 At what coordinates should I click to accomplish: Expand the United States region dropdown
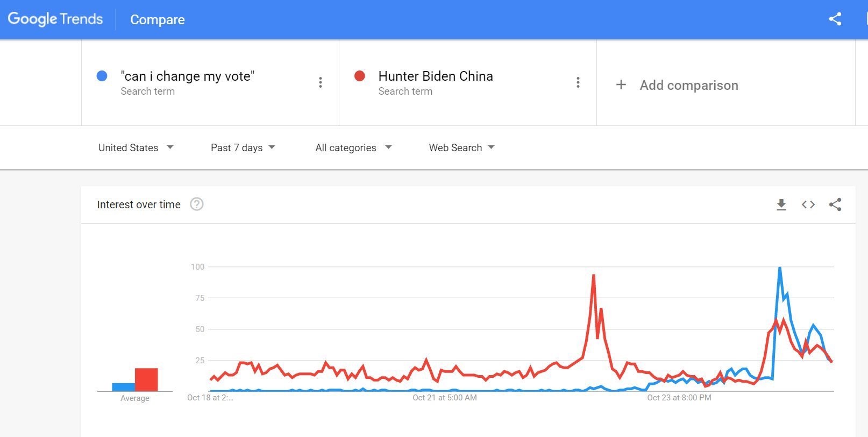point(136,147)
